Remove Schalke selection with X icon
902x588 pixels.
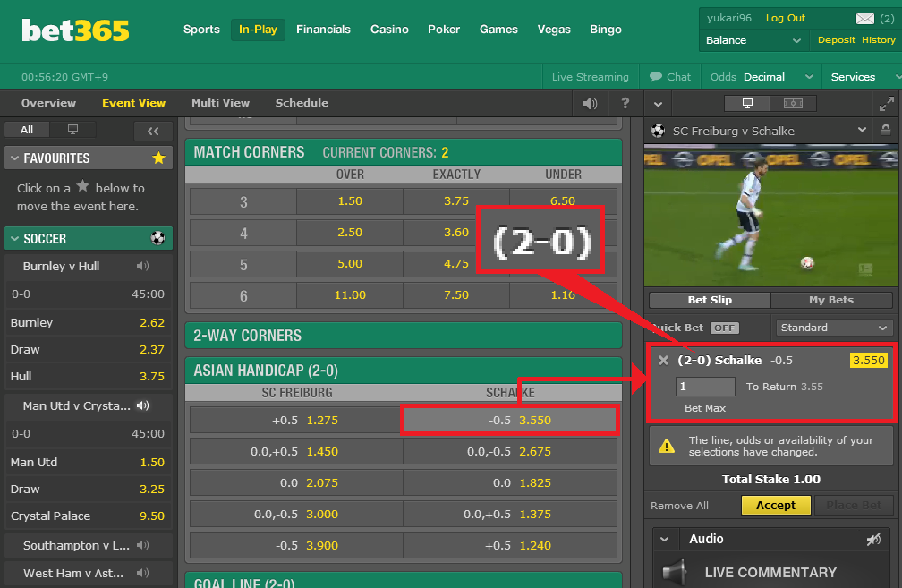coord(663,360)
